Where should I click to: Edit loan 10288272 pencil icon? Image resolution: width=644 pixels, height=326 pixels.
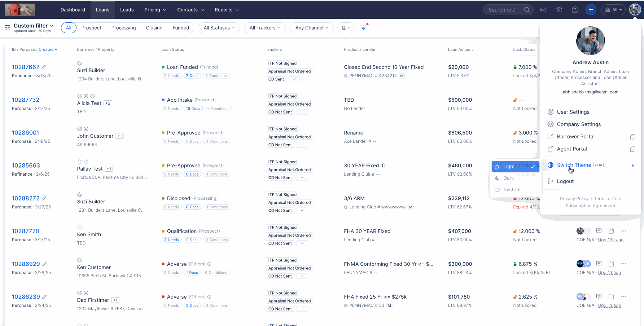pos(44,198)
